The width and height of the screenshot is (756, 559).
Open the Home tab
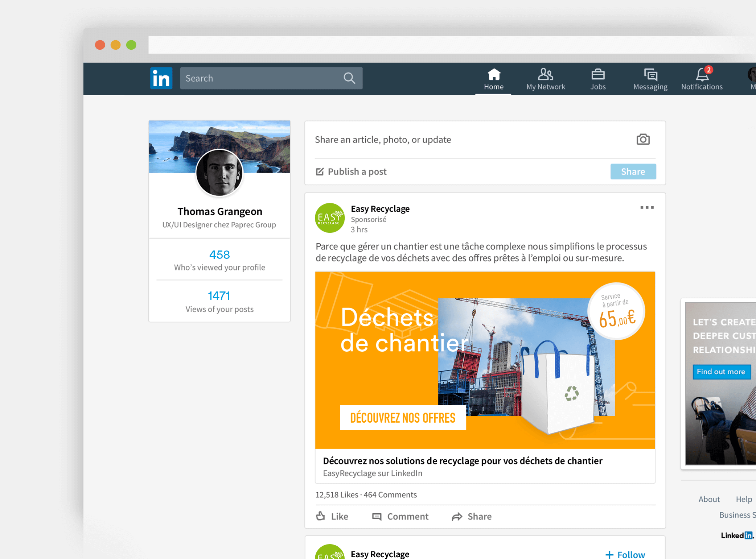493,79
